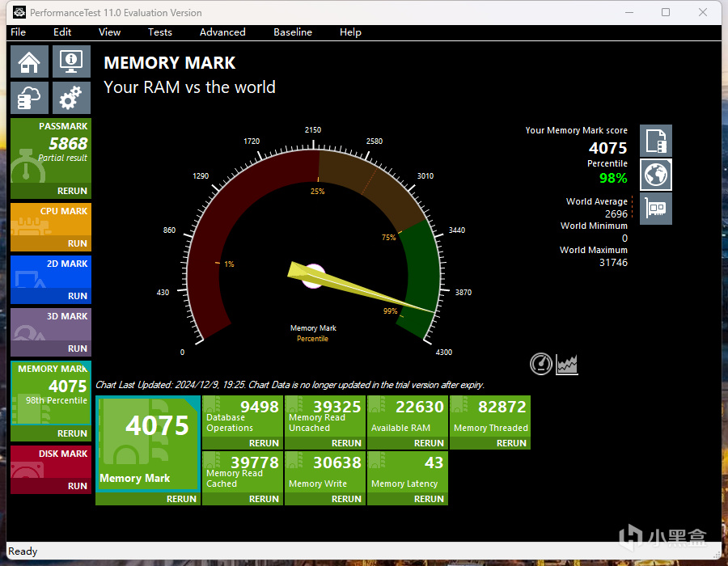Open the Baseline menu
The image size is (728, 566).
click(x=293, y=32)
